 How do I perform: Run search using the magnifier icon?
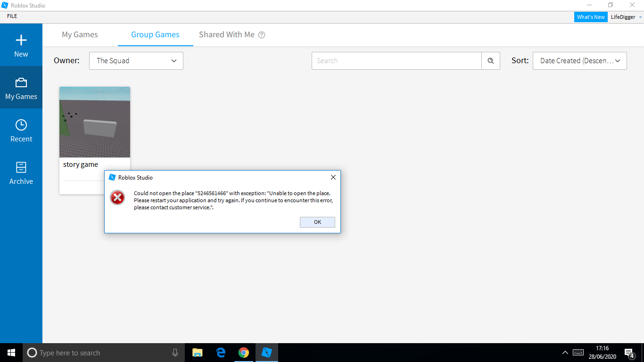tap(490, 60)
